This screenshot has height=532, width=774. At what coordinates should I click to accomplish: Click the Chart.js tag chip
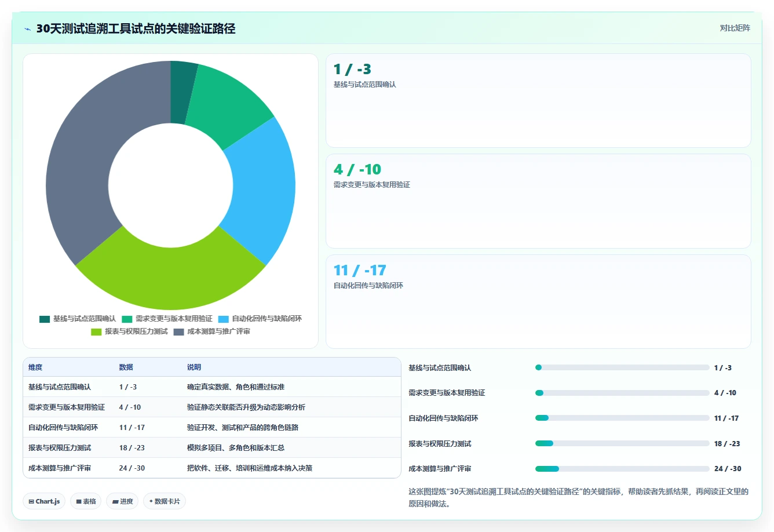tap(44, 501)
